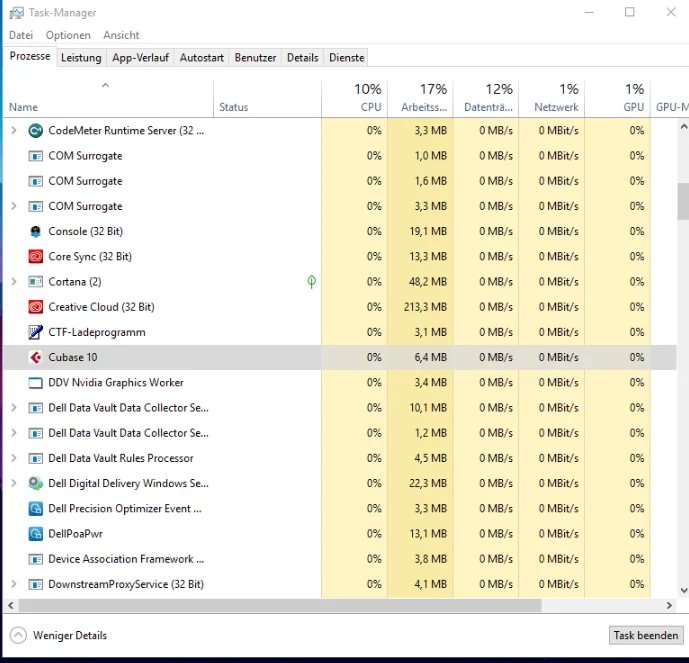This screenshot has height=663, width=689.
Task: Click the Weniger Details label
Action: 70,635
